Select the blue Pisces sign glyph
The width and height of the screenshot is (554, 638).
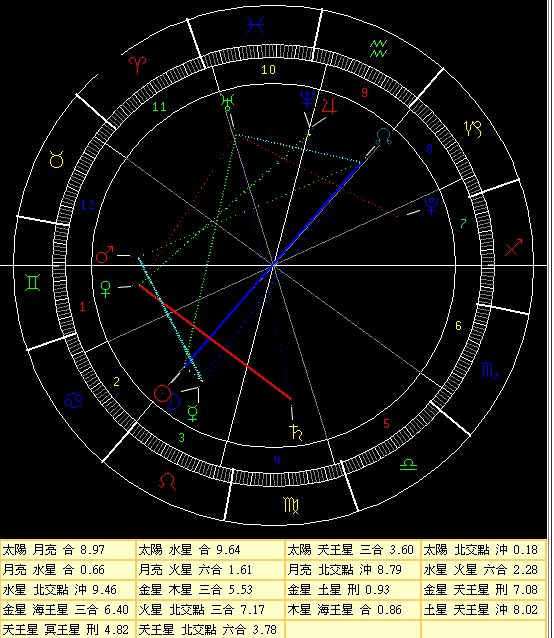click(256, 25)
